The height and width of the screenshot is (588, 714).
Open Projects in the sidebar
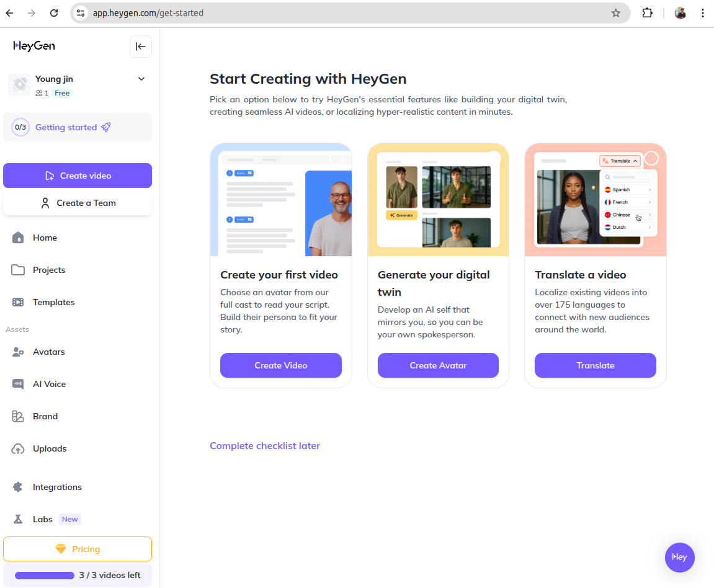coord(49,270)
